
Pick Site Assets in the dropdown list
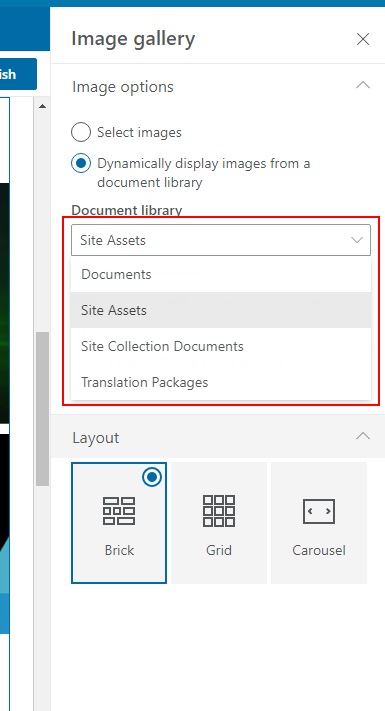(x=221, y=310)
